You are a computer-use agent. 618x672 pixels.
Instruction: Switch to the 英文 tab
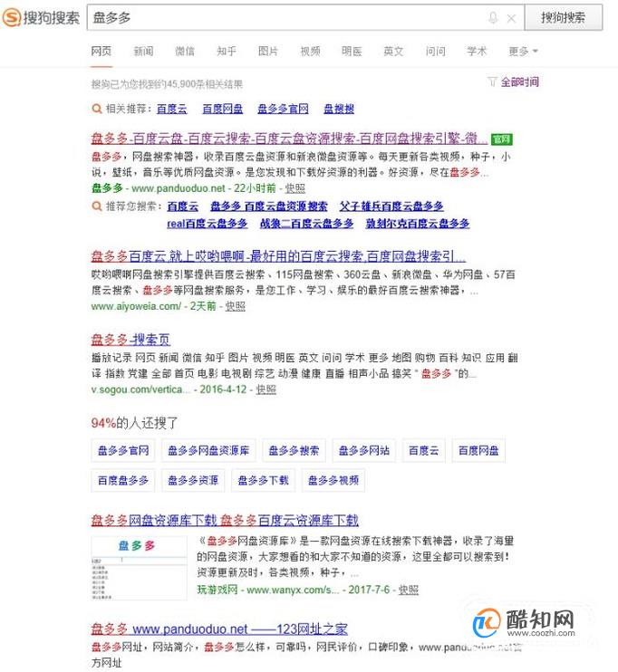click(393, 52)
